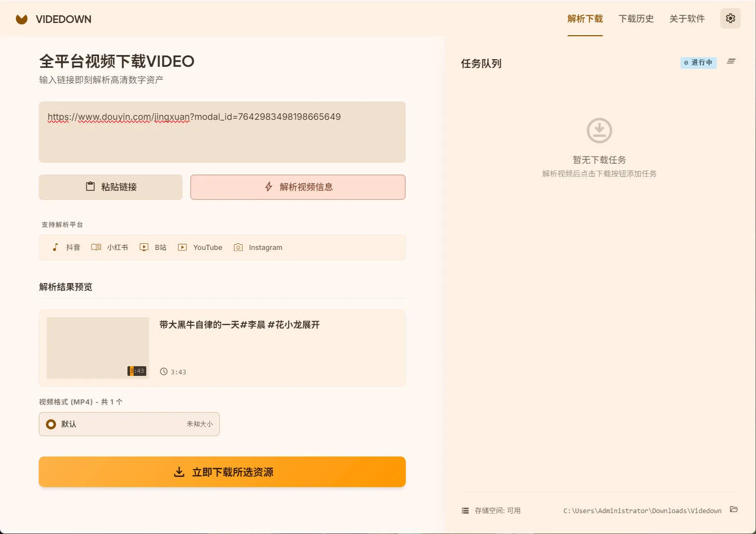This screenshot has width=756, height=534.
Task: Click the Instagram platform label
Action: click(x=266, y=247)
